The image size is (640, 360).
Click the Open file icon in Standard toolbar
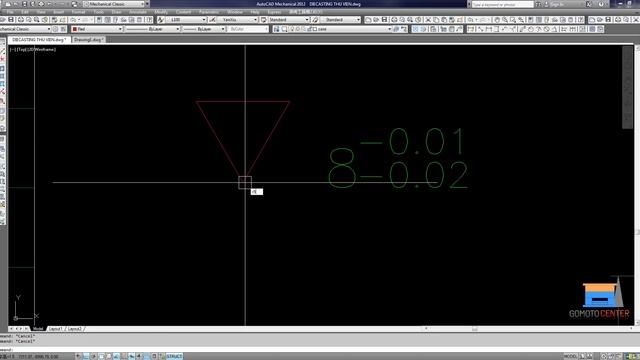pyautogui.click(x=376, y=20)
